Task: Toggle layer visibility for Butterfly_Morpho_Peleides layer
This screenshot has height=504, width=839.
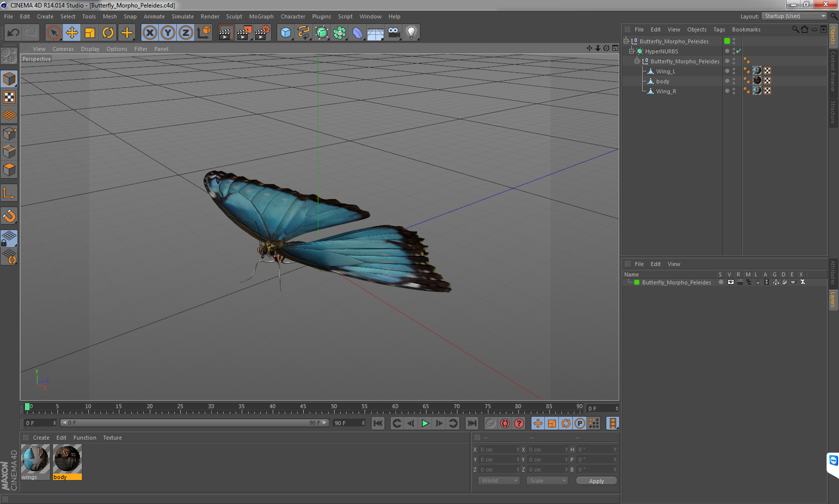Action: click(731, 282)
